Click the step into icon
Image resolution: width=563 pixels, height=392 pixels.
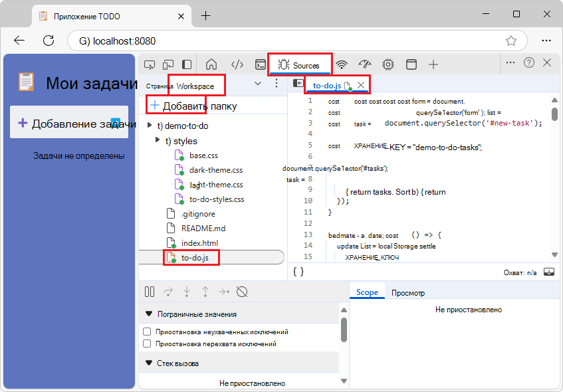point(187,292)
